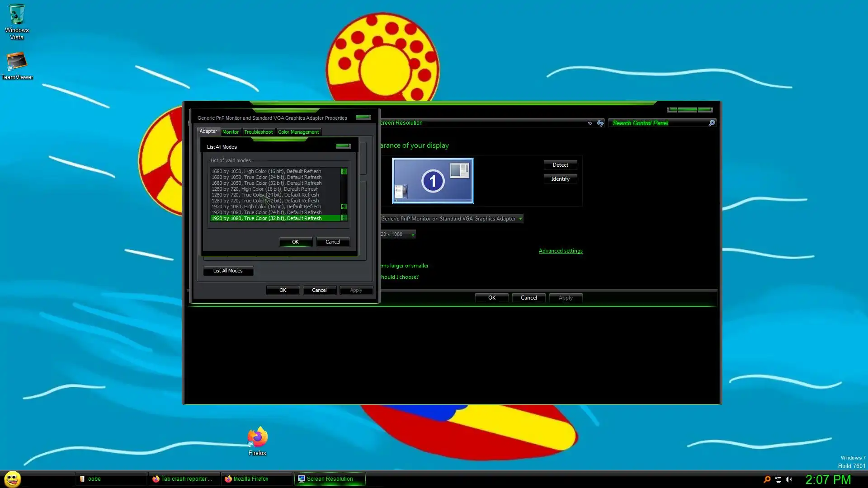Click the network tray icon

pos(778,479)
